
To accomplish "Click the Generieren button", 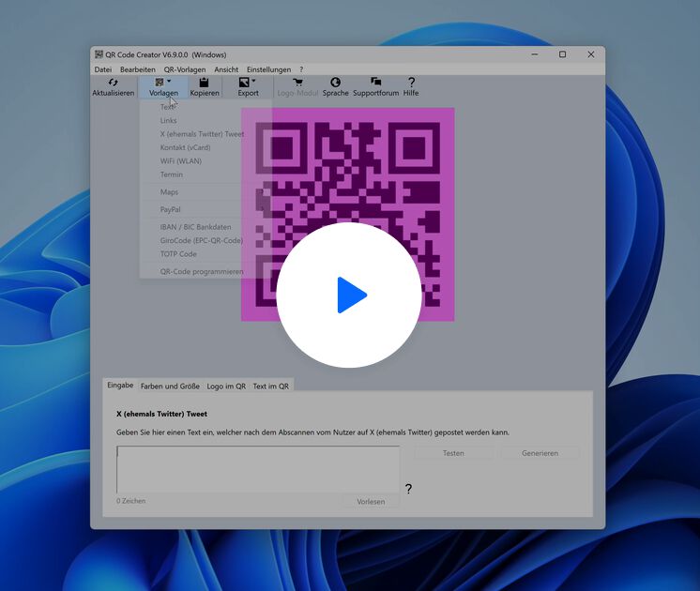I will click(x=540, y=453).
